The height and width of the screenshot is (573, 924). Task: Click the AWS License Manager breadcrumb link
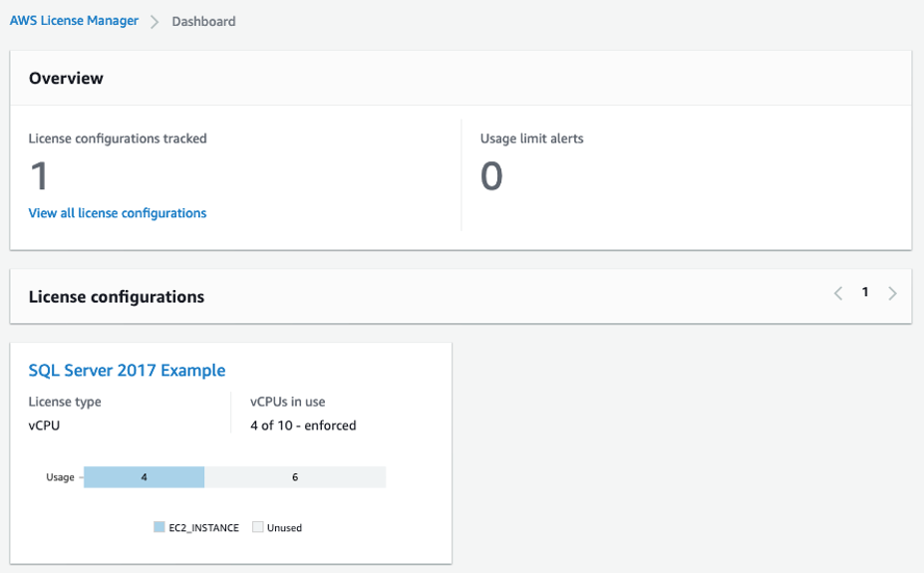click(74, 20)
